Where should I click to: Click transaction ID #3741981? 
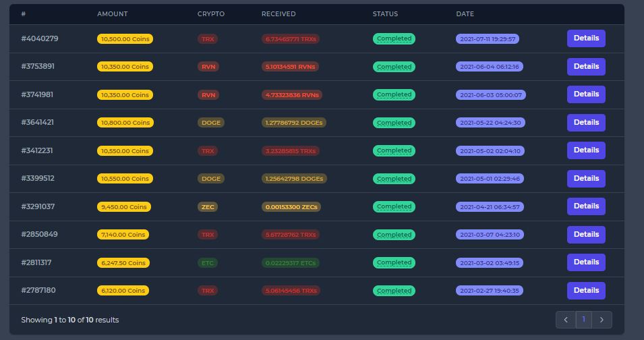pos(37,94)
